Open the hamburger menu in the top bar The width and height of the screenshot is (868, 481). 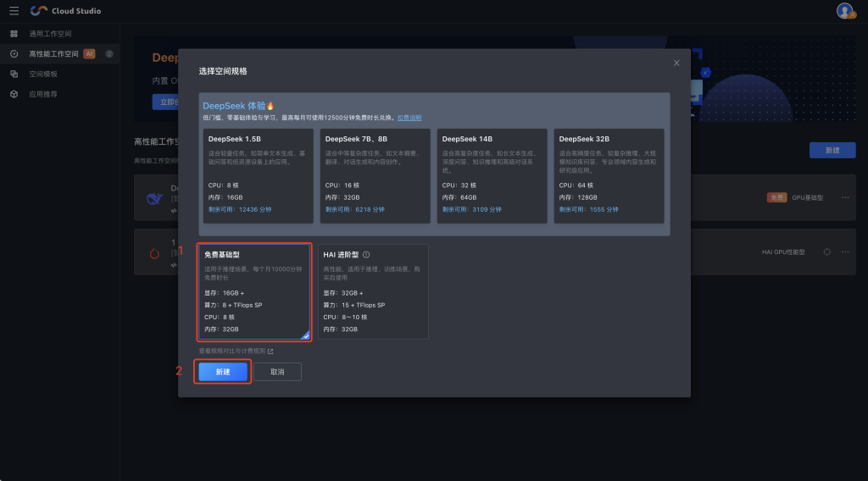pyautogui.click(x=14, y=10)
